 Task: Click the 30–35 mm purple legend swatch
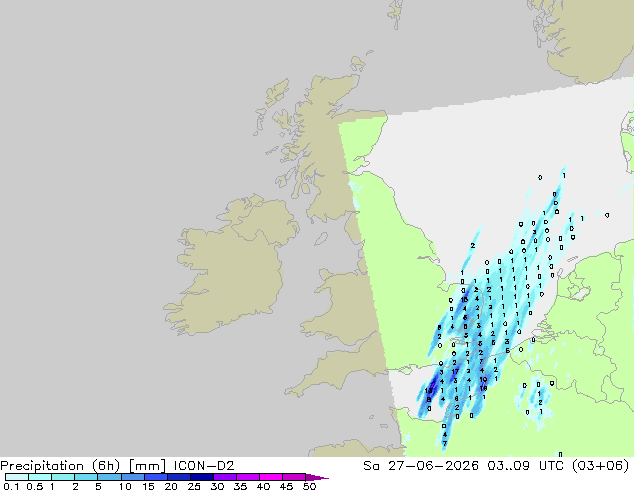point(225,477)
